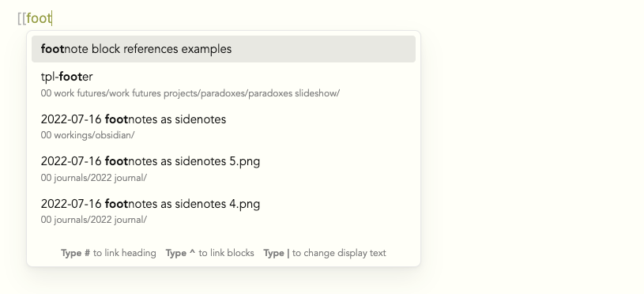Image resolution: width=644 pixels, height=294 pixels.
Task: Choose the tpl-footer suggestion
Action: pyautogui.click(x=224, y=85)
